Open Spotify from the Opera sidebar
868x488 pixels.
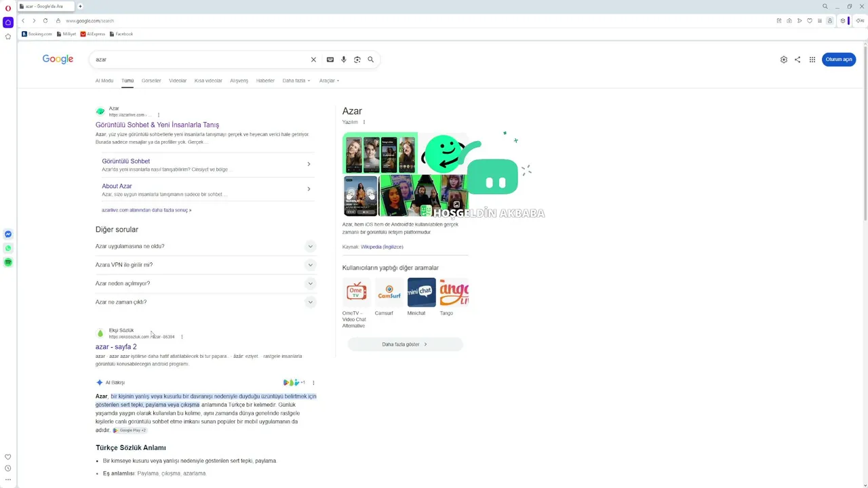pyautogui.click(x=8, y=262)
